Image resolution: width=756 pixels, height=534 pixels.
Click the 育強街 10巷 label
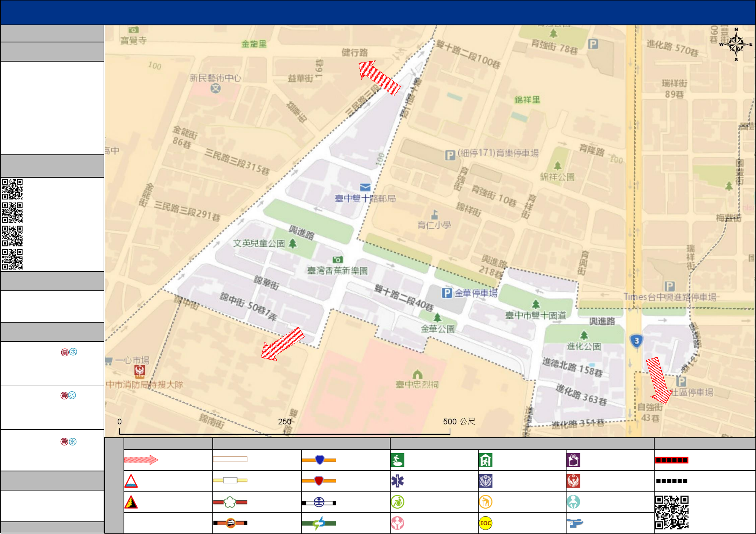494,196
